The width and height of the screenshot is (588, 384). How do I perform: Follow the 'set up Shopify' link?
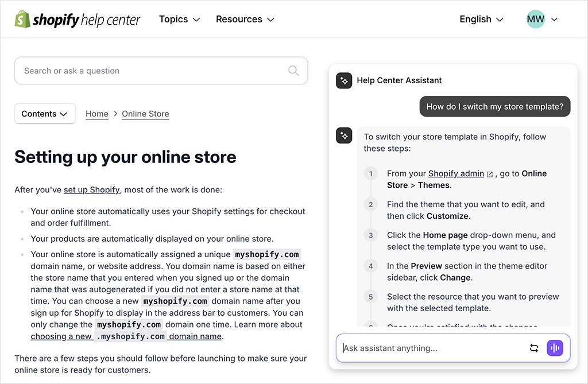point(92,190)
